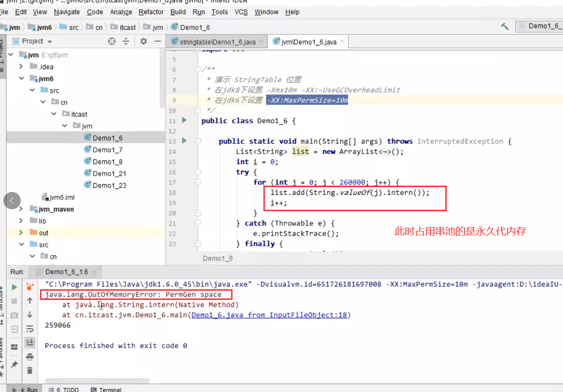
Task: Click the trash icon to clear console
Action: pyautogui.click(x=29, y=370)
